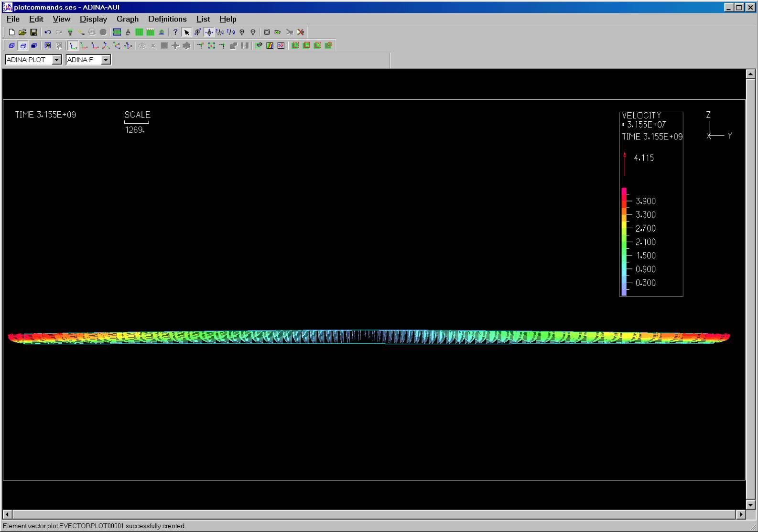Expand the ADINA-F program dropdown
This screenshot has height=532, width=758.
(106, 60)
